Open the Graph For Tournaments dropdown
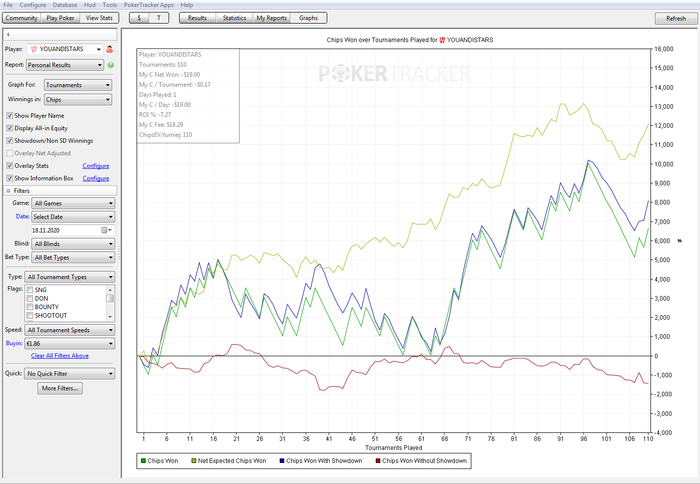This screenshot has width=700, height=484. tap(78, 85)
